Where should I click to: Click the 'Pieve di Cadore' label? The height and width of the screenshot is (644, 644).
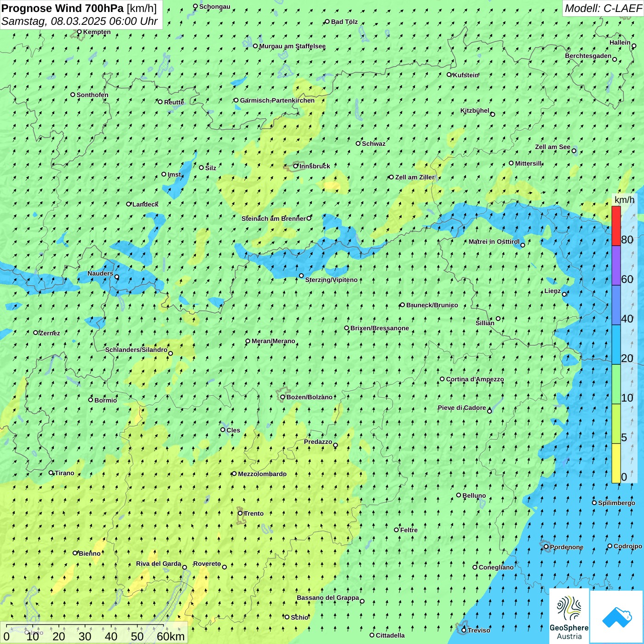pos(462,408)
